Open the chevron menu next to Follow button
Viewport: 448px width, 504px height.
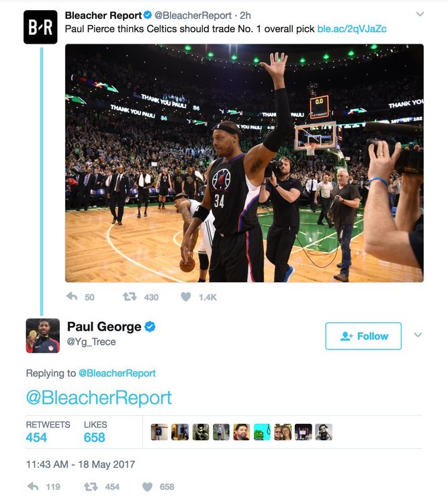(418, 335)
